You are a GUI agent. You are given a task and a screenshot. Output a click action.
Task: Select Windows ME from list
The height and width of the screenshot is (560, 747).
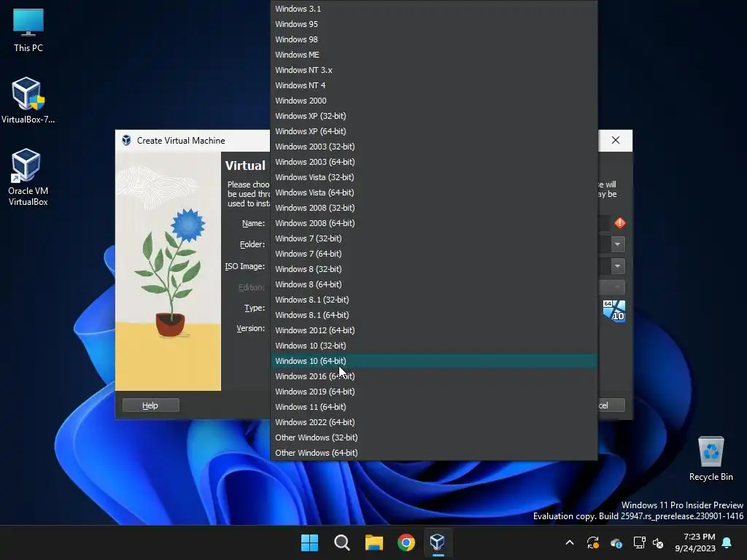(x=434, y=54)
